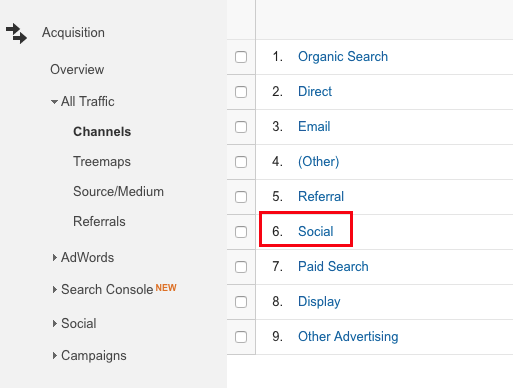Open the Social channel link
This screenshot has height=388, width=513.
coord(316,231)
